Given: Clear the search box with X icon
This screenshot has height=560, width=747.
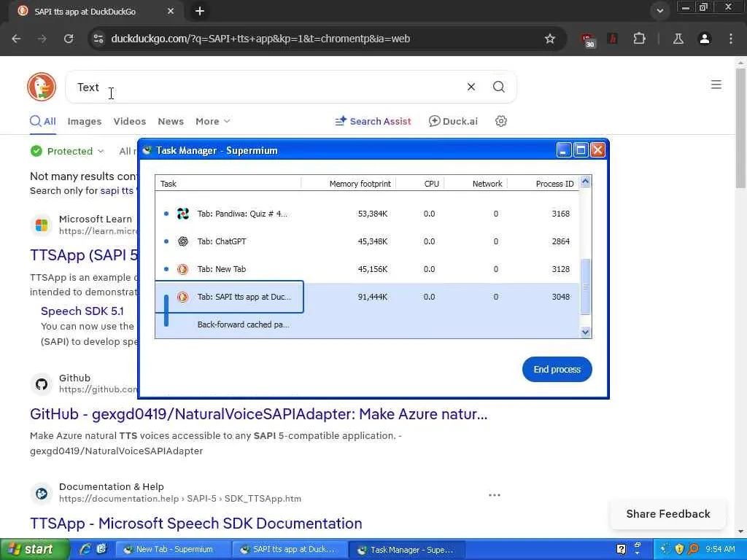Looking at the screenshot, I should click(x=471, y=87).
